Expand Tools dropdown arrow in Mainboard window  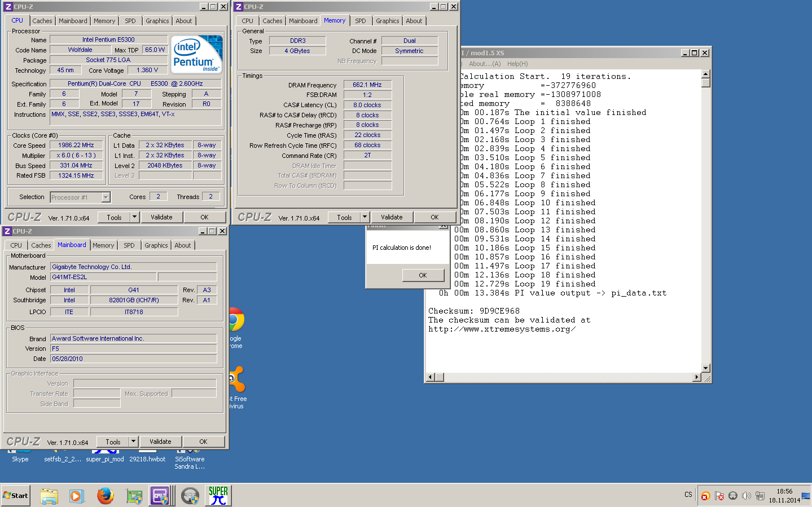click(x=133, y=442)
